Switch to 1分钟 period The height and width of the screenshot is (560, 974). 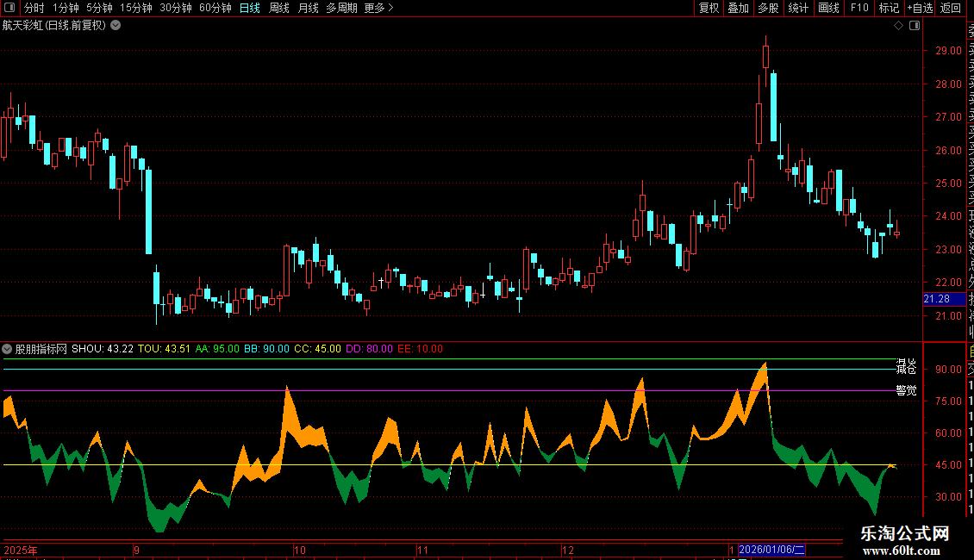[x=66, y=8]
